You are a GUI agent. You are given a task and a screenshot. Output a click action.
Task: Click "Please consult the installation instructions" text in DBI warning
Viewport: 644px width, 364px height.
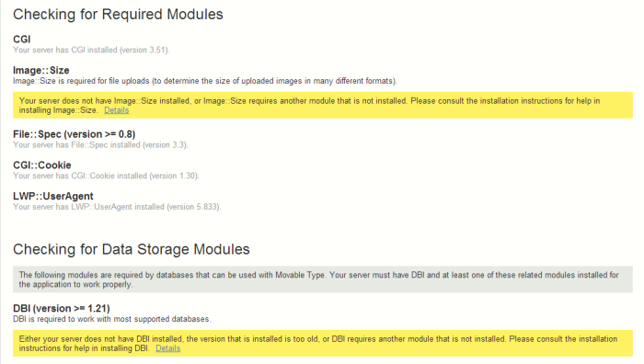click(563, 339)
